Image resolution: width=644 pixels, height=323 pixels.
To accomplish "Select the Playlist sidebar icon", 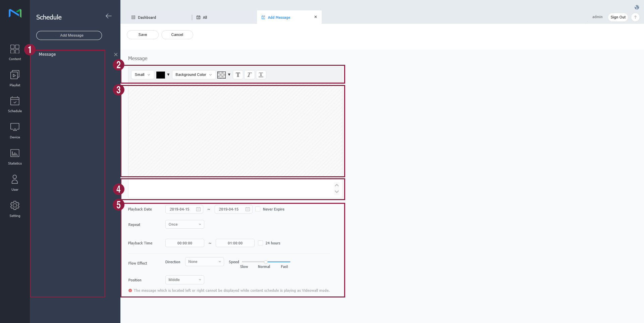I will (x=14, y=78).
